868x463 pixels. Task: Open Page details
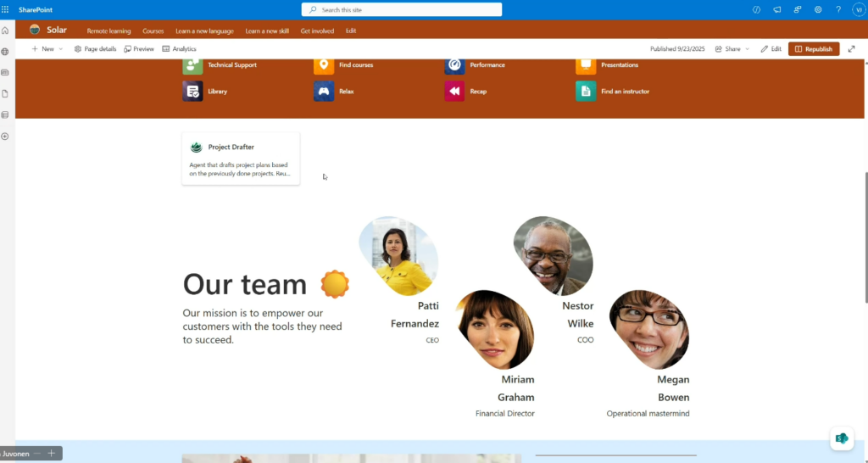pos(96,49)
